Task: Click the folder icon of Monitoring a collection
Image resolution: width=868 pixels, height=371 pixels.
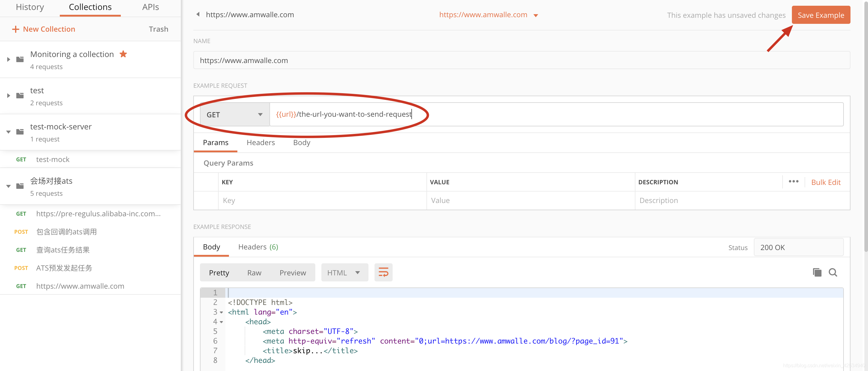Action: point(20,59)
